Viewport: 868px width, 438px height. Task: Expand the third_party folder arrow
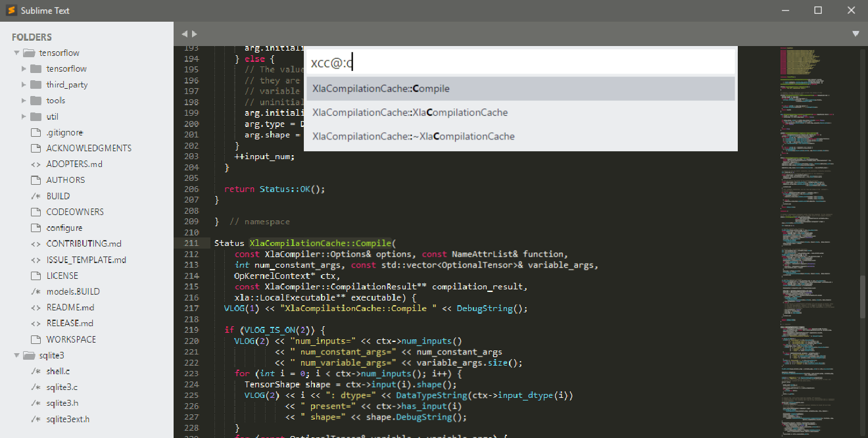24,85
